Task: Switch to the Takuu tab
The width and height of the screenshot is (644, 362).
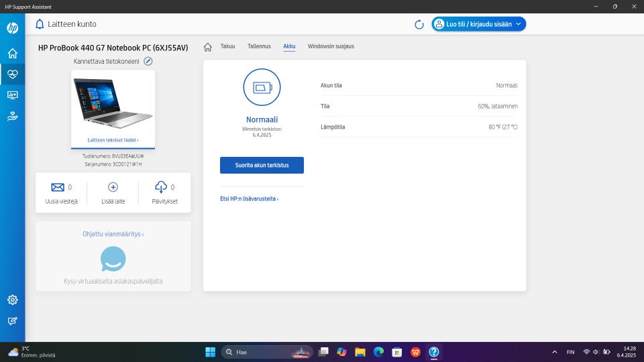Action: [228, 47]
